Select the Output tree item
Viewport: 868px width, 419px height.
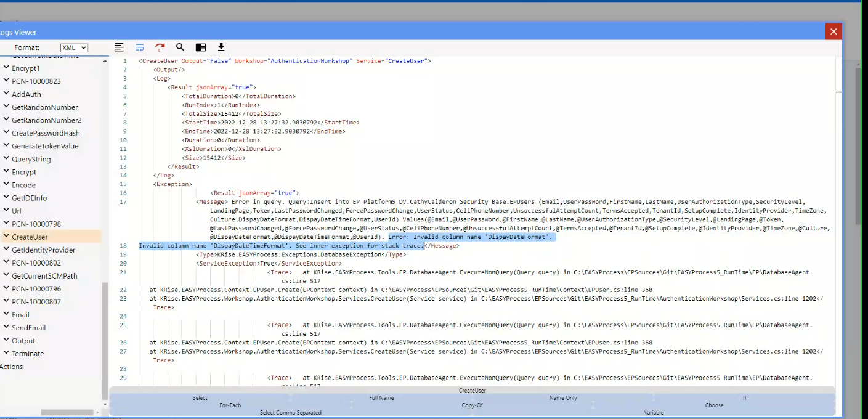(x=23, y=341)
